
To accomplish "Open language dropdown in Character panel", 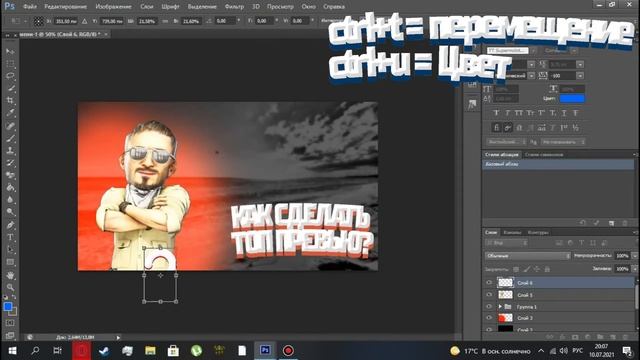I will click(506, 142).
